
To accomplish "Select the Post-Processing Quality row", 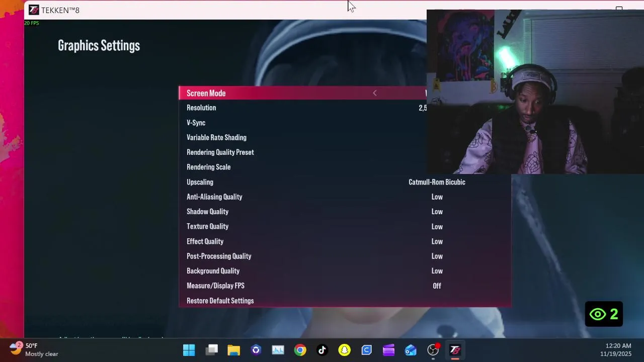I will [345, 256].
